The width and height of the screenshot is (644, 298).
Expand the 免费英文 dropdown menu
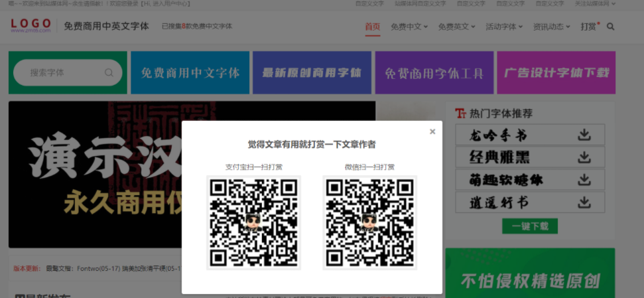pyautogui.click(x=456, y=27)
